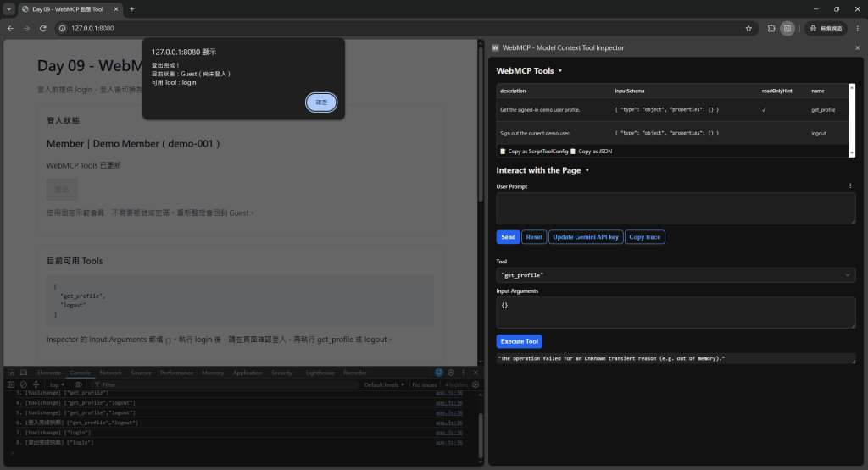Toggle the DevTools device toolbar icon
Viewport: 868px width, 470px height.
click(23, 373)
